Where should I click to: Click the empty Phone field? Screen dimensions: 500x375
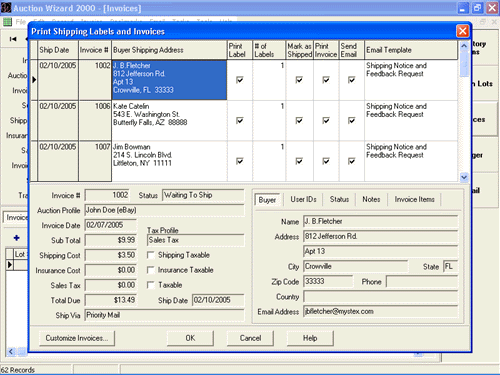(422, 282)
